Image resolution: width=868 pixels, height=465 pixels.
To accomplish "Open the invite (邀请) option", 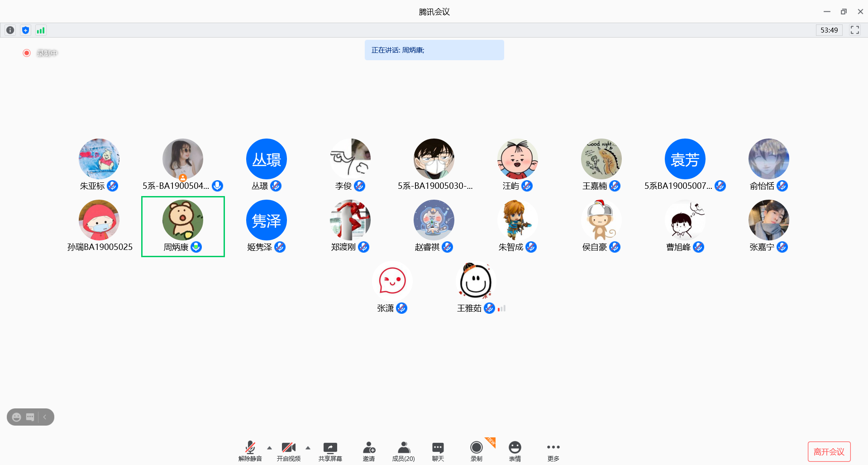I will click(x=369, y=451).
